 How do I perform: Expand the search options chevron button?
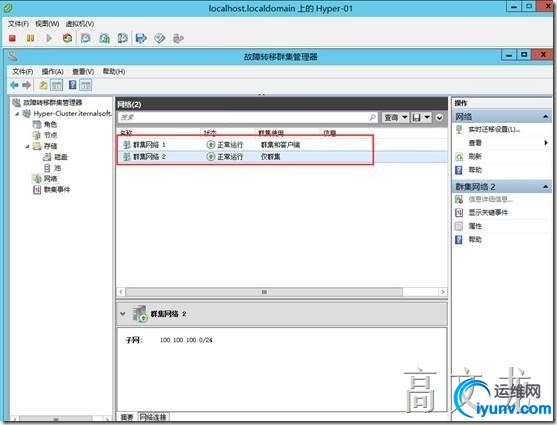pyautogui.click(x=439, y=117)
